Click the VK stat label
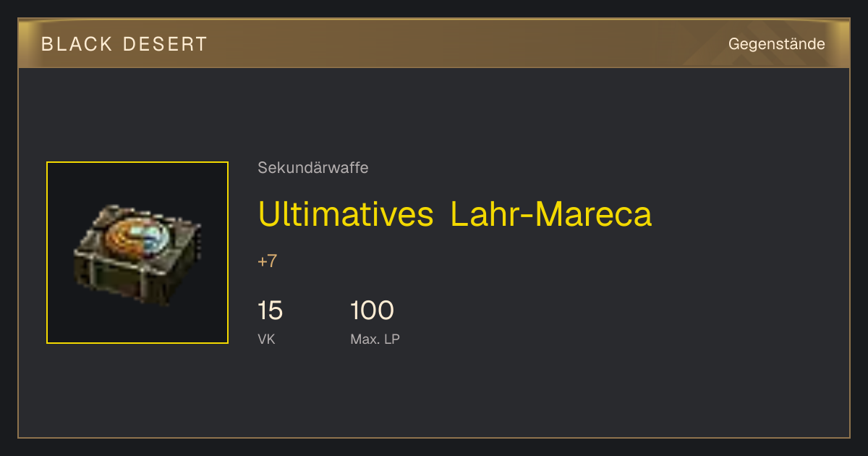The width and height of the screenshot is (868, 456). click(266, 339)
